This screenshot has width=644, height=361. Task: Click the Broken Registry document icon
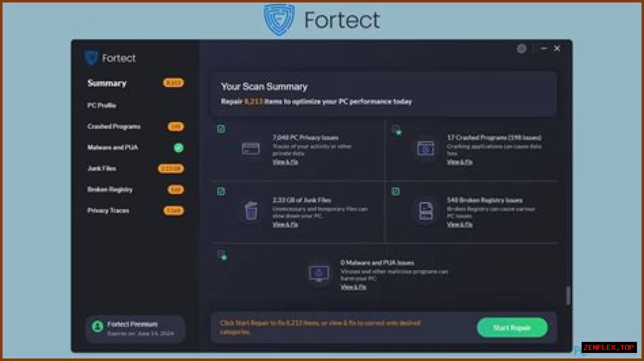[426, 211]
